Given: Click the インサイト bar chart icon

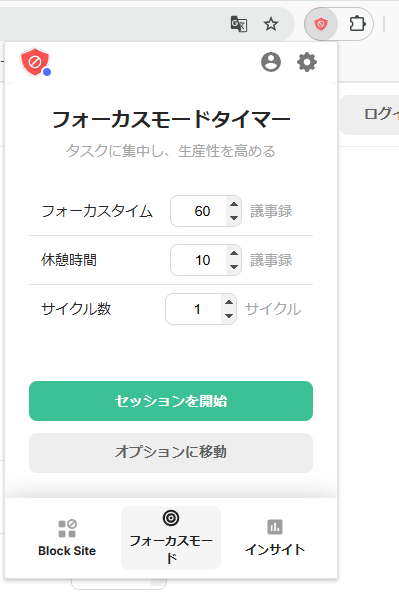Looking at the screenshot, I should click(x=275, y=527).
